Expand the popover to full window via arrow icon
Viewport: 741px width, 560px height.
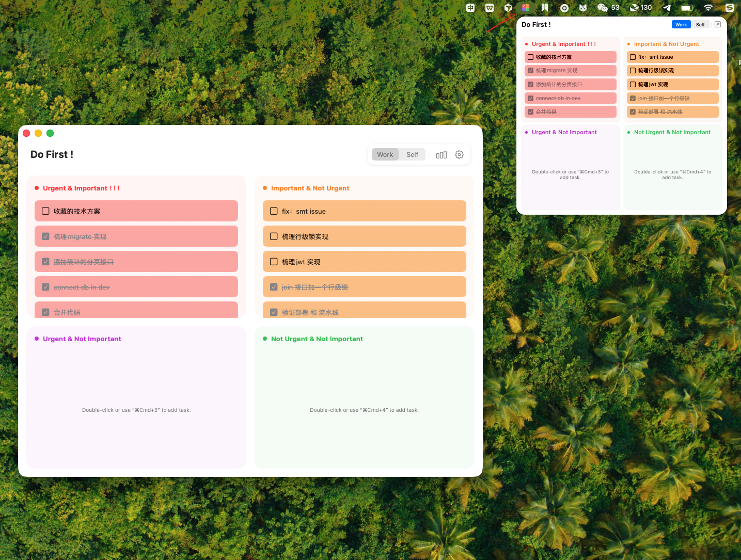click(x=717, y=24)
